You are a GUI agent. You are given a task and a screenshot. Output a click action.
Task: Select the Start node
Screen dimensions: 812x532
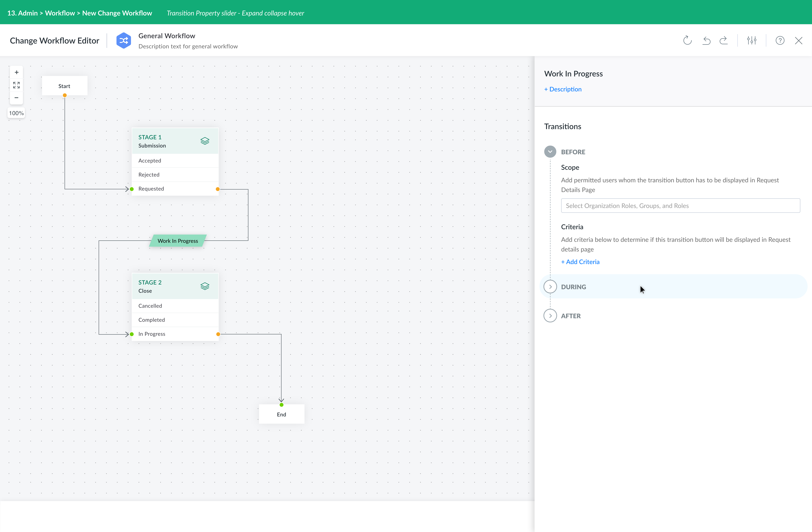65,86
